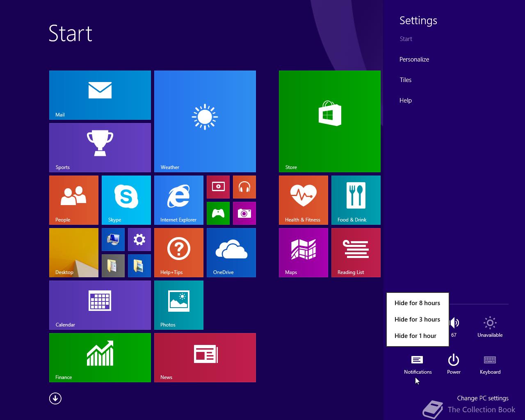Open the Help+Tips tile
Image resolution: width=525 pixels, height=420 pixels.
click(x=179, y=253)
